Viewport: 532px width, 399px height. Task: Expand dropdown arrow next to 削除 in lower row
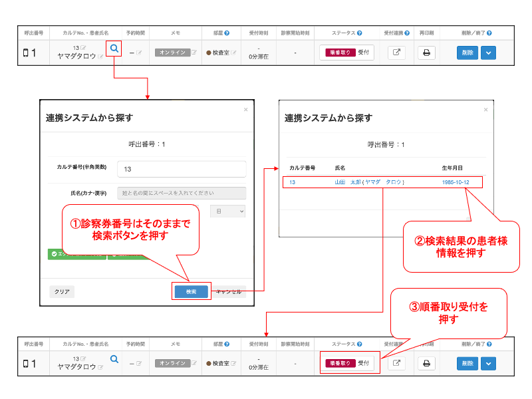(x=488, y=364)
